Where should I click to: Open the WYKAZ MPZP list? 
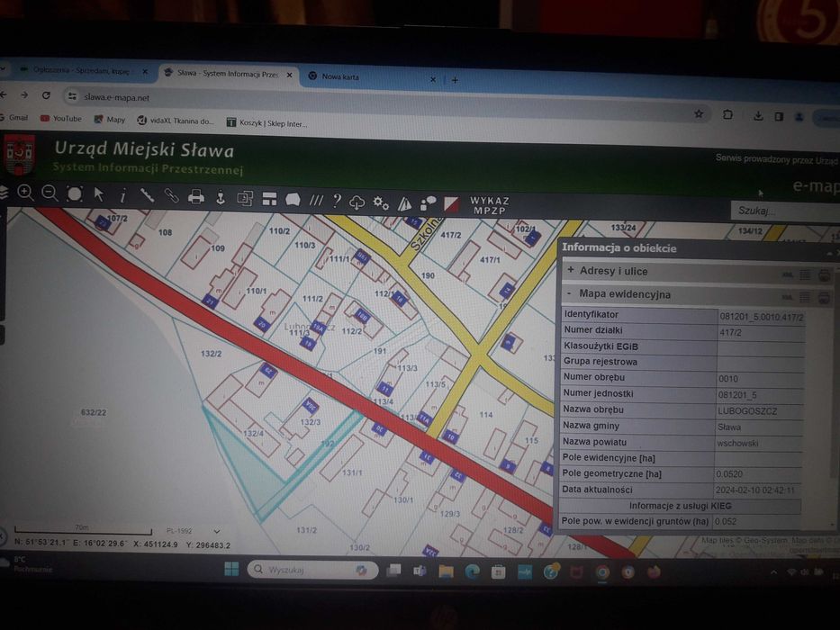[489, 205]
